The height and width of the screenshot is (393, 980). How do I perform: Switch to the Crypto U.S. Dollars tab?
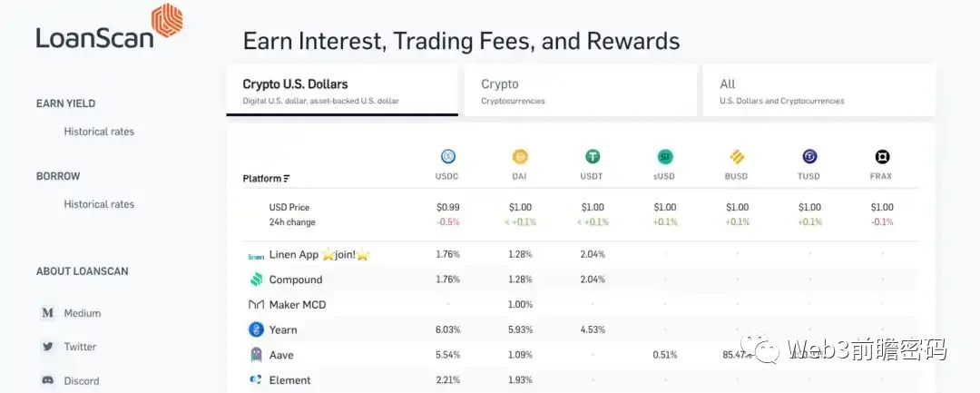(x=341, y=91)
